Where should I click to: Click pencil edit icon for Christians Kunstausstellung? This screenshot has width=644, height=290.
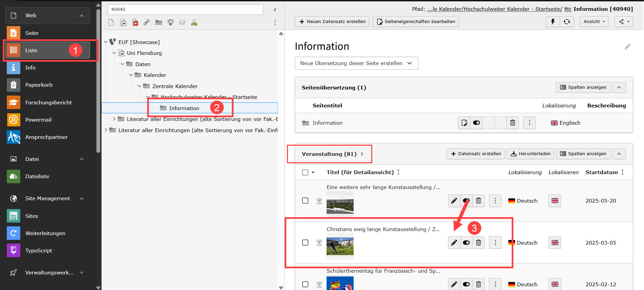[x=454, y=243]
